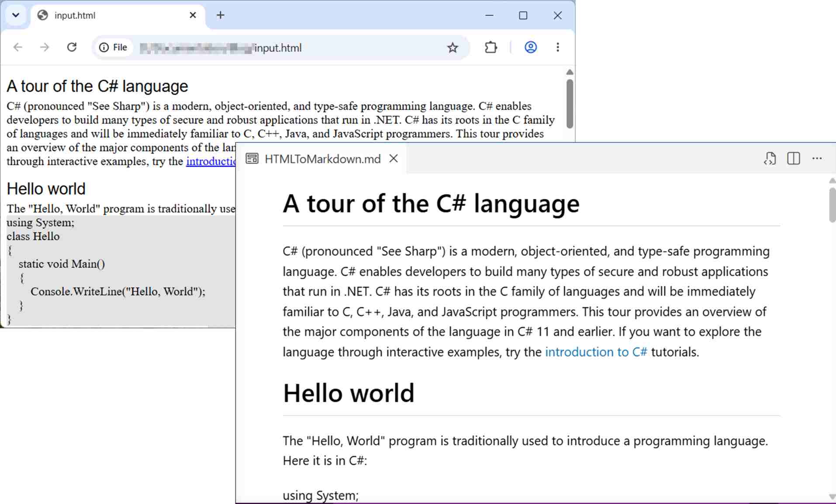Go forward in Chrome browser
This screenshot has width=836, height=504.
click(45, 47)
